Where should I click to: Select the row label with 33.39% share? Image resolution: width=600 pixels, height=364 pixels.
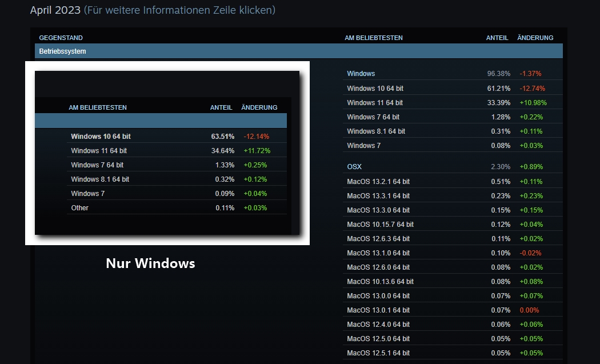pos(375,103)
